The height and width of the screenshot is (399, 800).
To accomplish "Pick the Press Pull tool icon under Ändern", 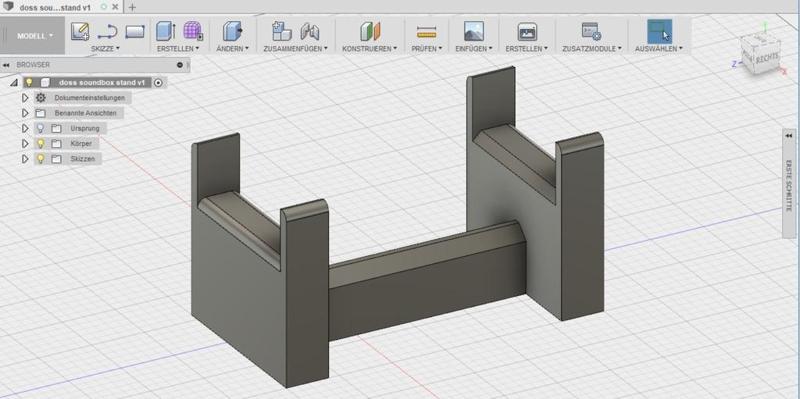I will pos(233,31).
